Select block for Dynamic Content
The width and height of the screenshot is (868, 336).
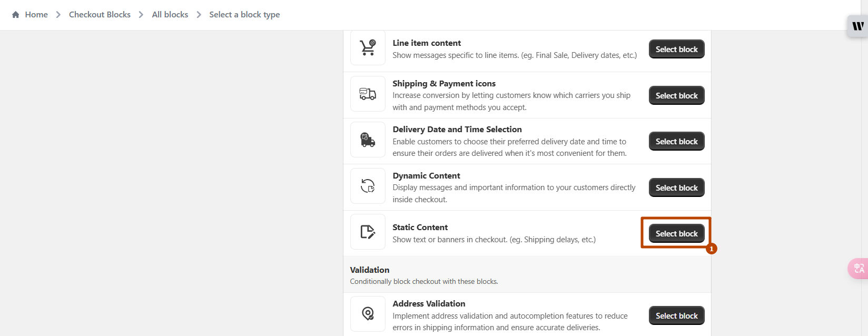point(676,188)
